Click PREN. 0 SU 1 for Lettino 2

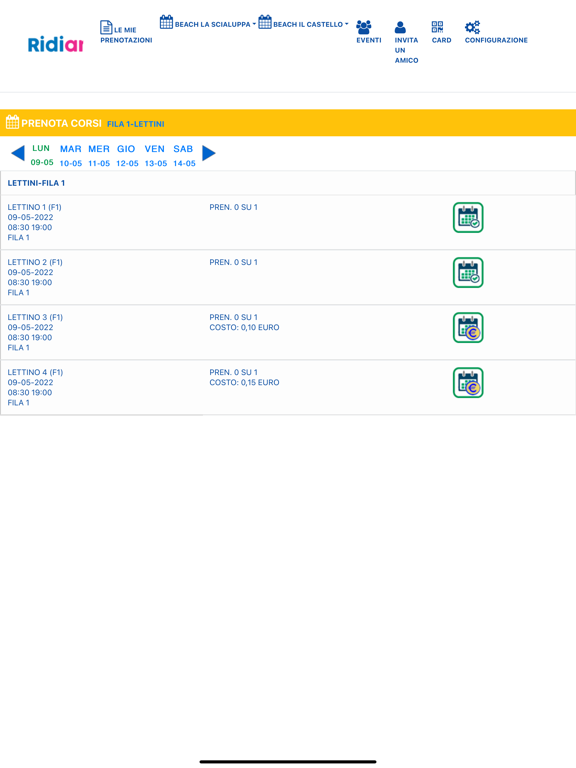click(x=233, y=263)
